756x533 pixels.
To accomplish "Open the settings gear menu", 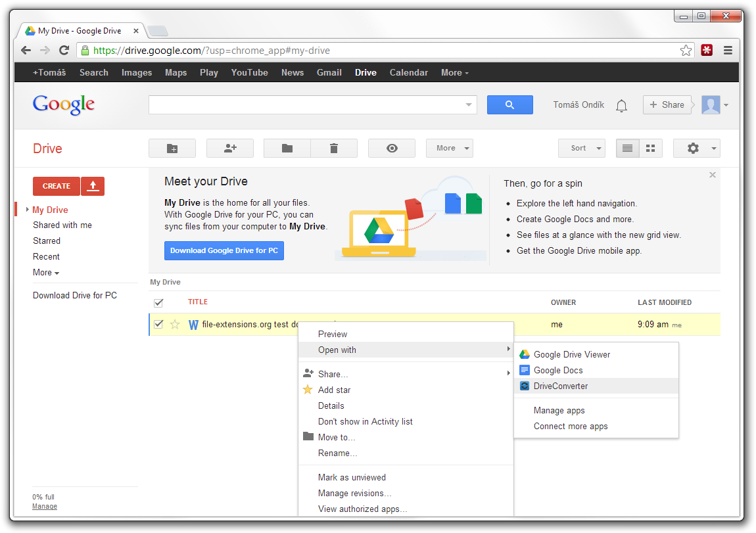I will click(x=697, y=149).
